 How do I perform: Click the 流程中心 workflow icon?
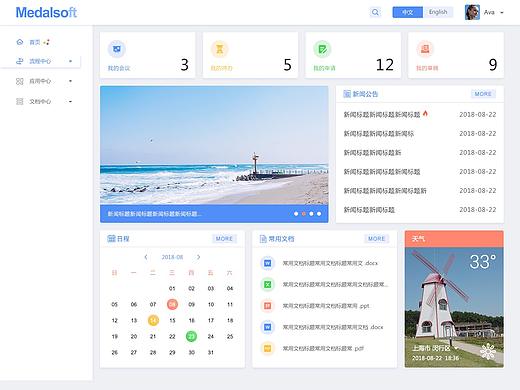pyautogui.click(x=20, y=61)
